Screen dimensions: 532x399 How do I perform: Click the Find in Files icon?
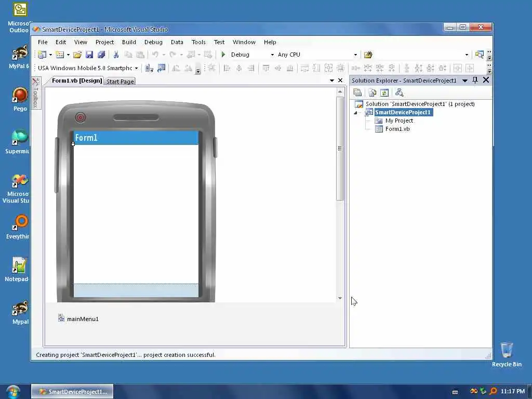[368, 55]
